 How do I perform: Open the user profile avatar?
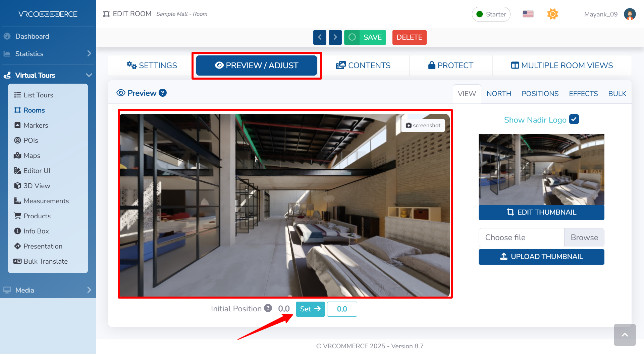click(x=630, y=14)
